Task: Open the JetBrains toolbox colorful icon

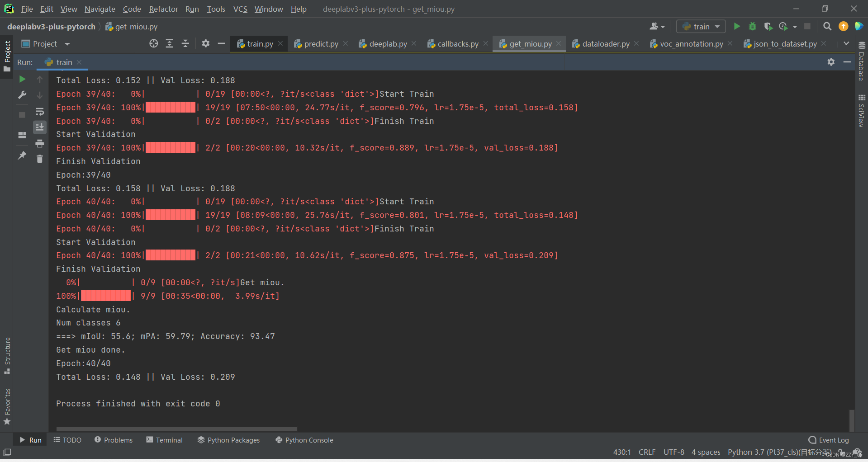Action: coord(859,26)
